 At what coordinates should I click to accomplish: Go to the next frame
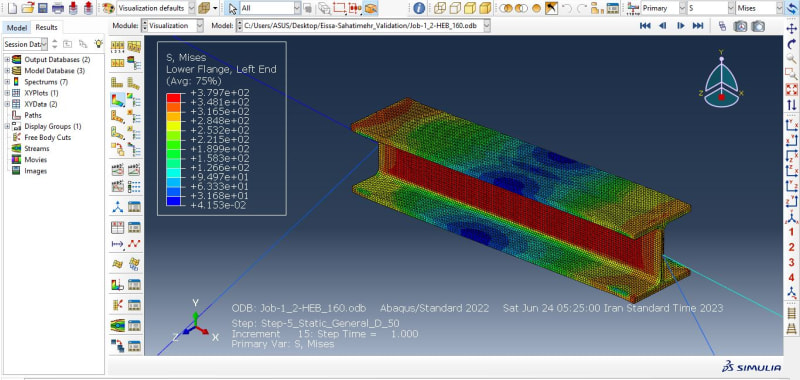coord(681,26)
